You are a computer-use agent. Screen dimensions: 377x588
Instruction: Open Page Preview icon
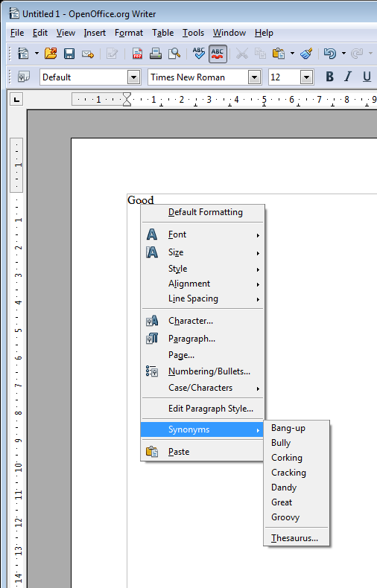pyautogui.click(x=174, y=54)
